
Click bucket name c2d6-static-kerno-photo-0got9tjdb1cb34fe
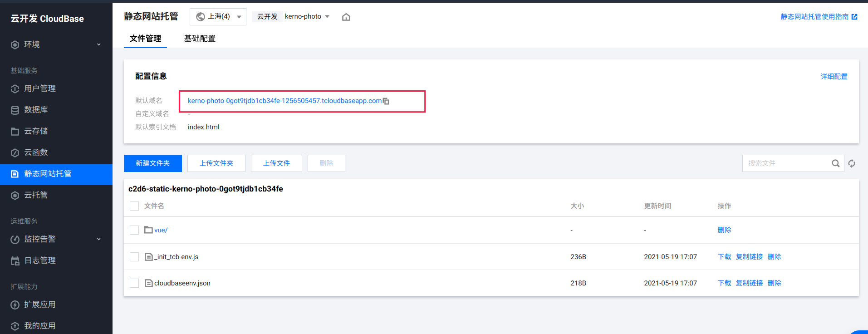(x=206, y=189)
